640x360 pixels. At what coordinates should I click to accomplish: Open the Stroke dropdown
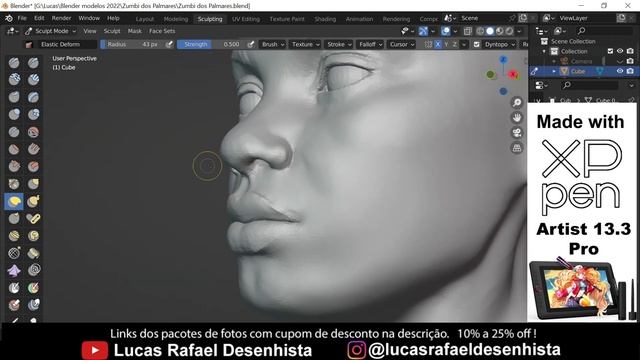(339, 44)
